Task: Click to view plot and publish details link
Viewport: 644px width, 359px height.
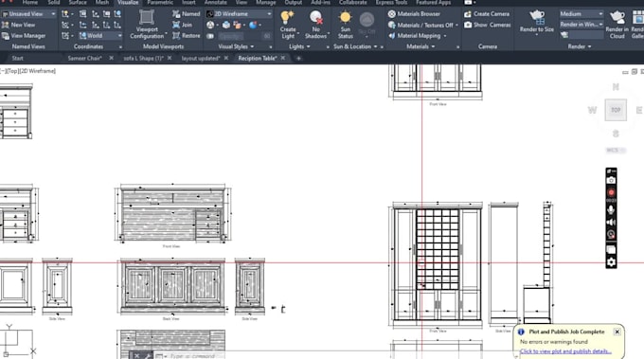Action: [565, 351]
